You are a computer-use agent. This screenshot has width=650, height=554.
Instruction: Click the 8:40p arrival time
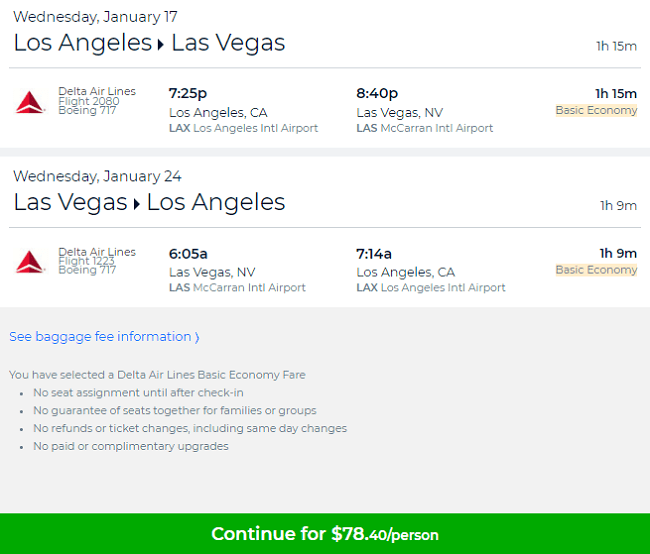click(x=377, y=93)
